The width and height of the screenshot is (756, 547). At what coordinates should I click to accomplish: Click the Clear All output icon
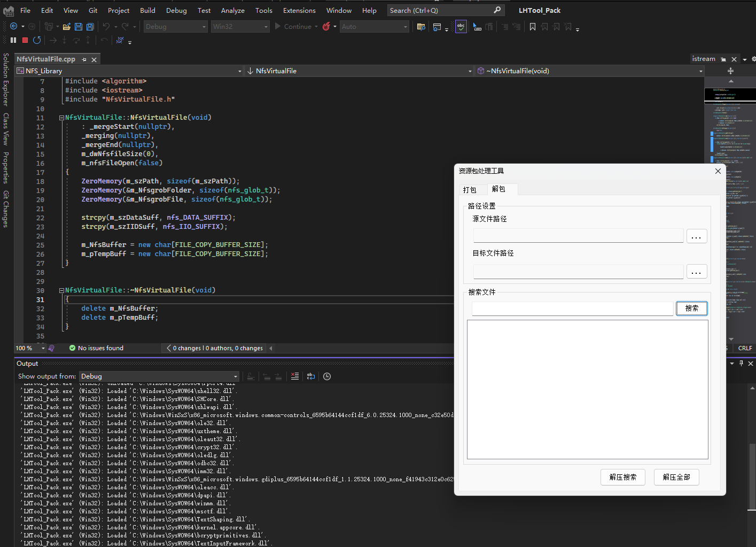(x=295, y=376)
